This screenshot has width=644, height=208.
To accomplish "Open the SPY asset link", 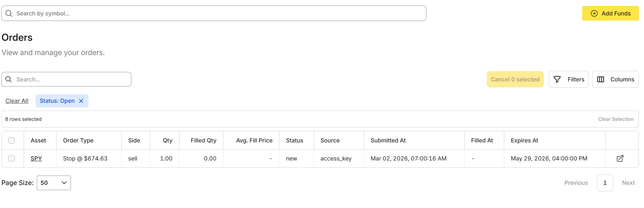I will point(36,158).
